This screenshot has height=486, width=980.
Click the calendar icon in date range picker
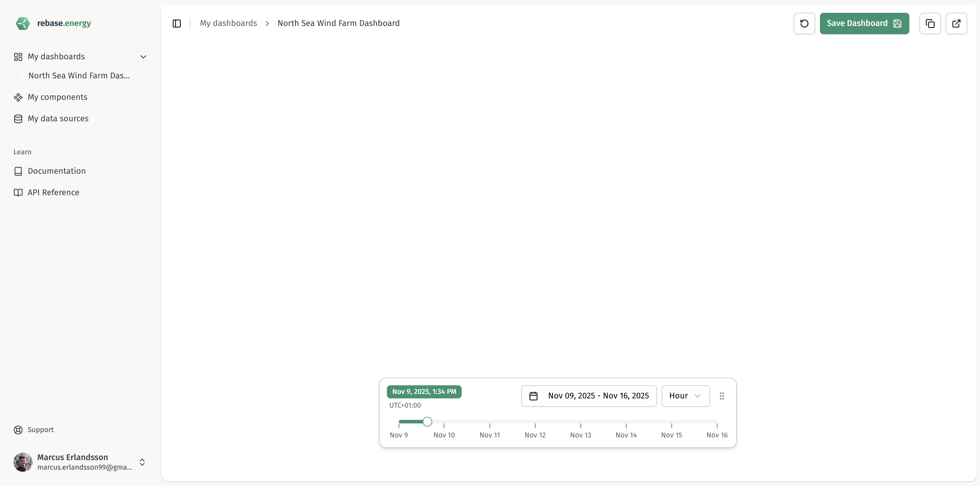tap(534, 396)
